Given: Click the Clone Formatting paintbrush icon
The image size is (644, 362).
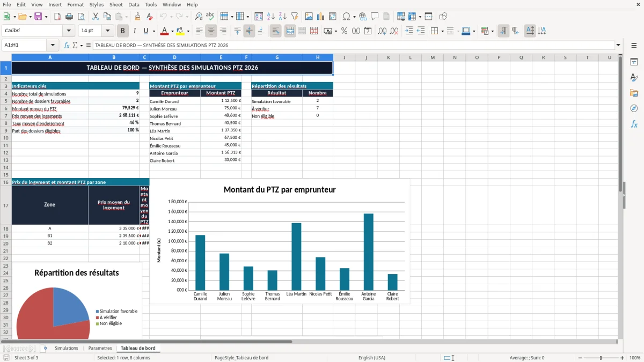Looking at the screenshot, I should [x=137, y=17].
